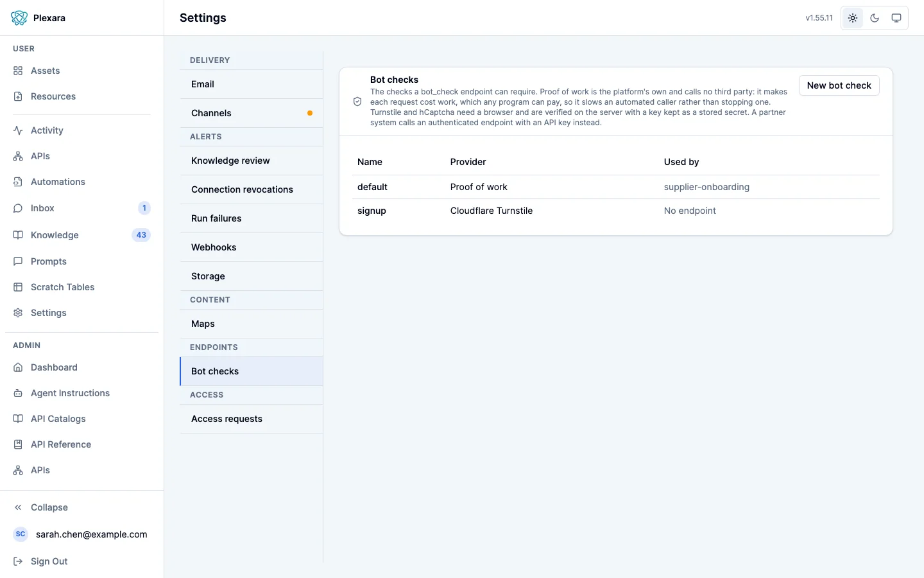Click the shield icon beside Bot checks
The image size is (924, 578).
tap(357, 101)
